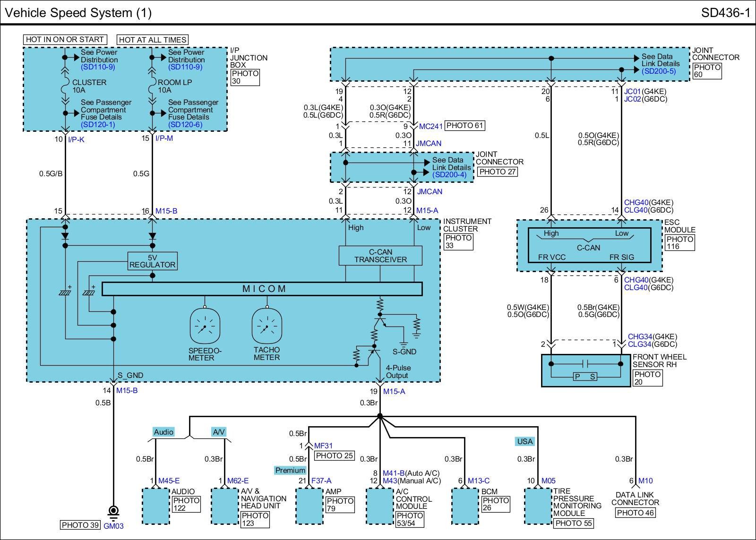The image size is (756, 540).
Task: Select the Front Wheel Sensor RH component
Action: click(x=585, y=370)
